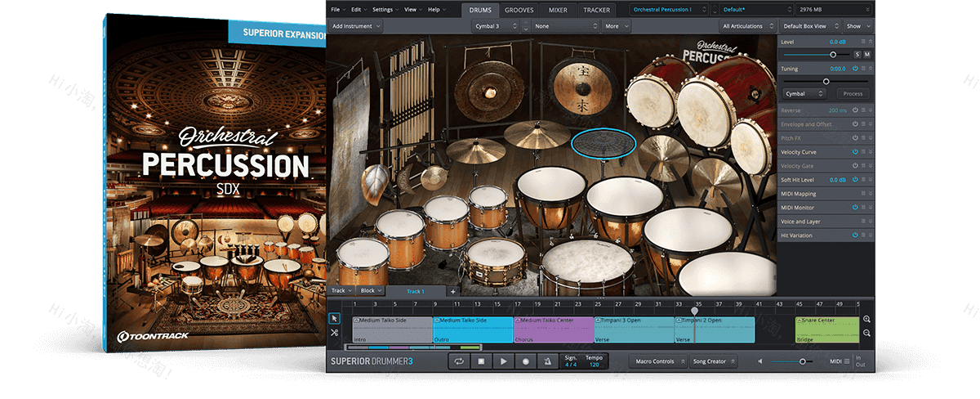Open the Show dropdown

[x=857, y=26]
